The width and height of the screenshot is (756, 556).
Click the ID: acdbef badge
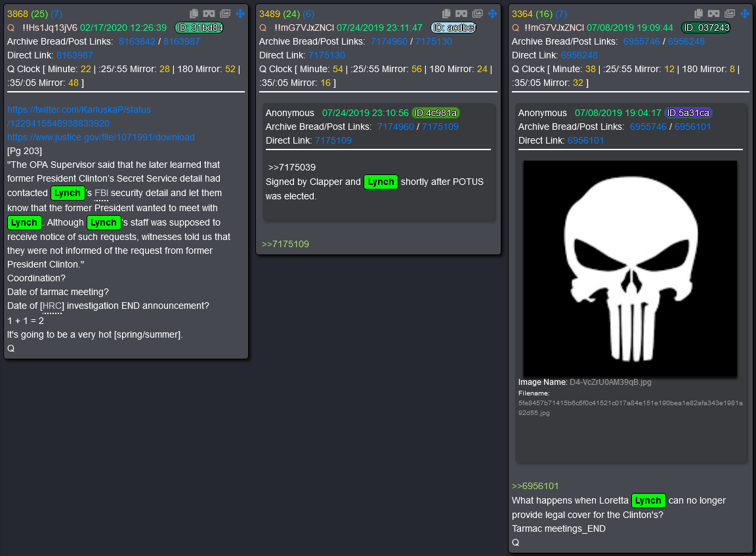454,28
